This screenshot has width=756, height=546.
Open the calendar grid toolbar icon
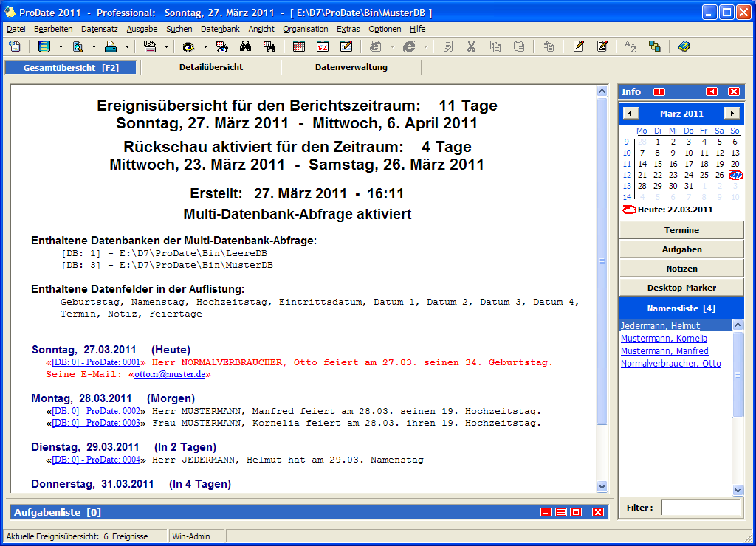[x=299, y=46]
